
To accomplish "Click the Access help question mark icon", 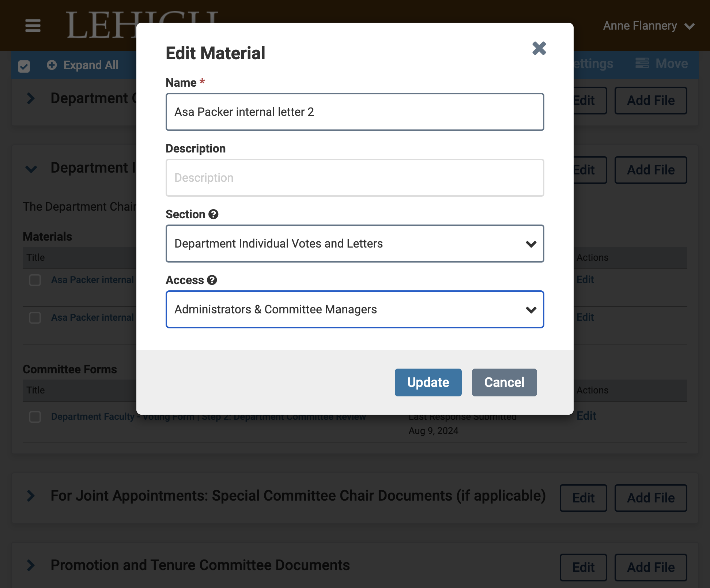I will (212, 280).
